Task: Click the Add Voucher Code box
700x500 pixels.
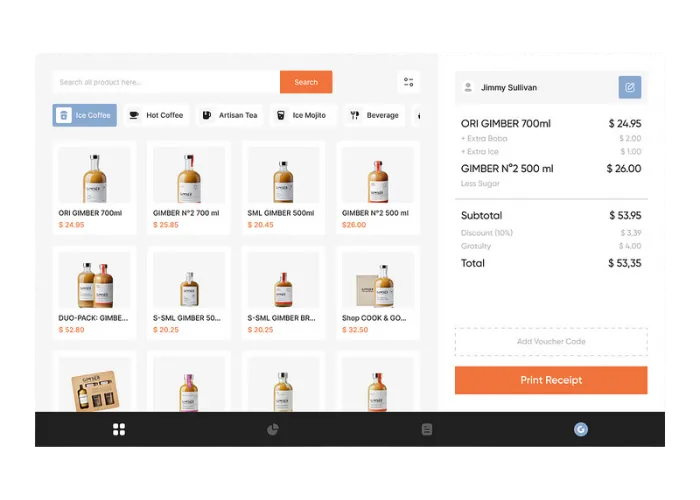Action: click(x=551, y=342)
